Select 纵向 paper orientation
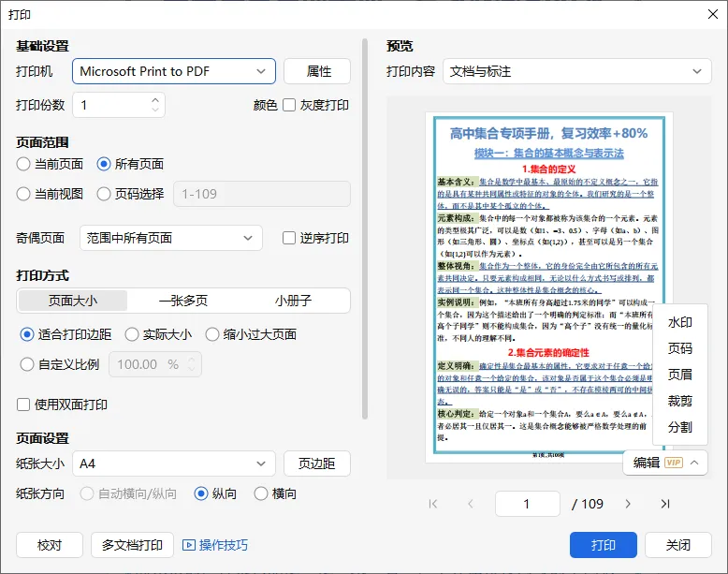This screenshot has width=728, height=574. [x=201, y=493]
